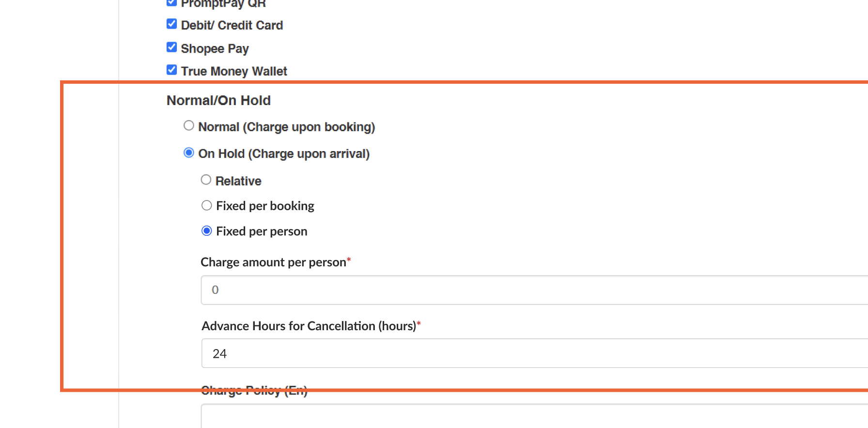868x428 pixels.
Task: Toggle the True Money Wallet checkbox
Action: [171, 70]
